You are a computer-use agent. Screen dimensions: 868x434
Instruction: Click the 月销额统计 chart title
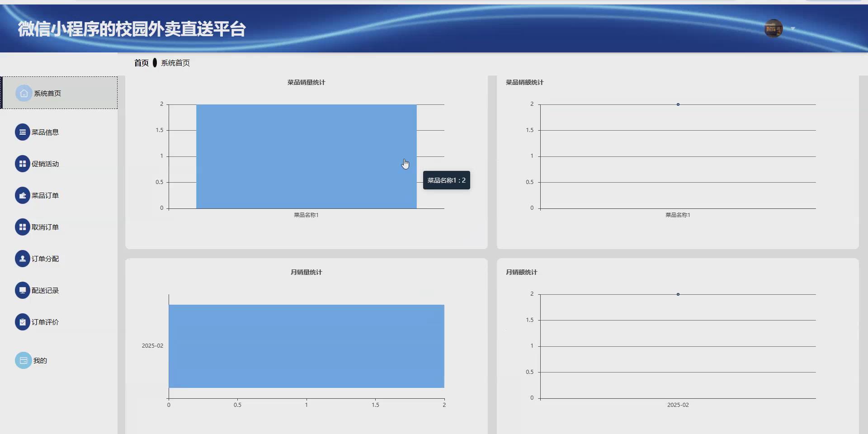521,272
